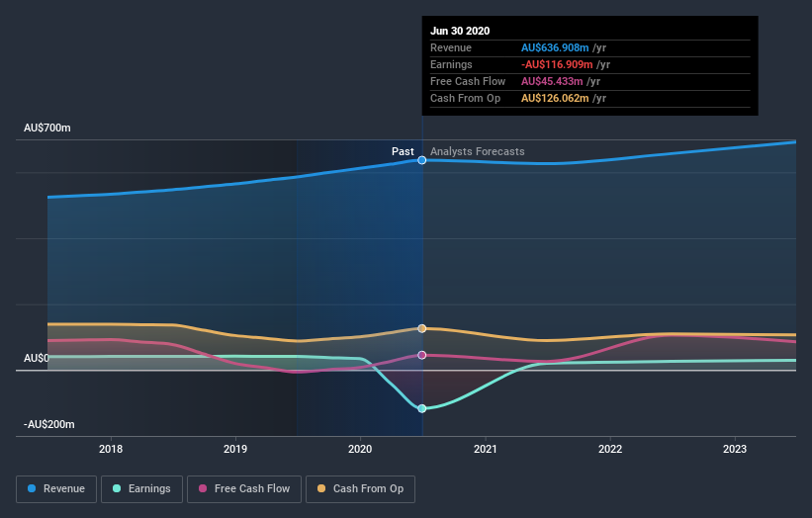812x518 pixels.
Task: Click the 'Analysts Forecasts' label
Action: click(478, 151)
